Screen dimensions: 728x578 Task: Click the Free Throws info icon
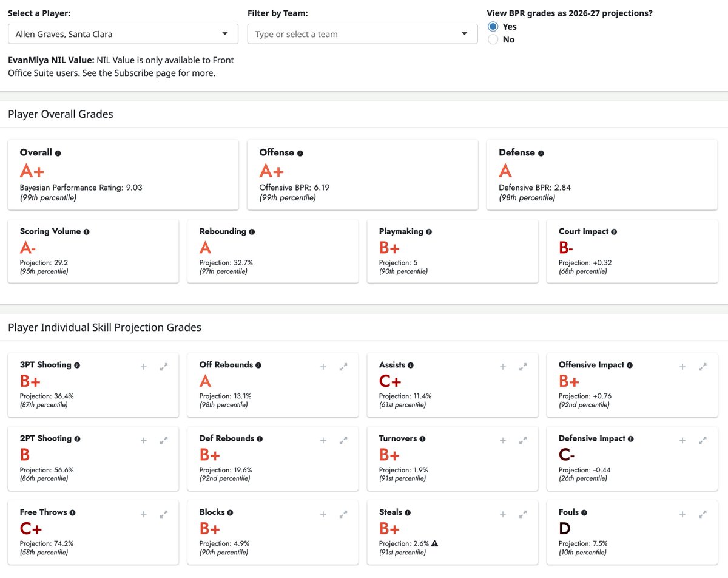pyautogui.click(x=73, y=513)
